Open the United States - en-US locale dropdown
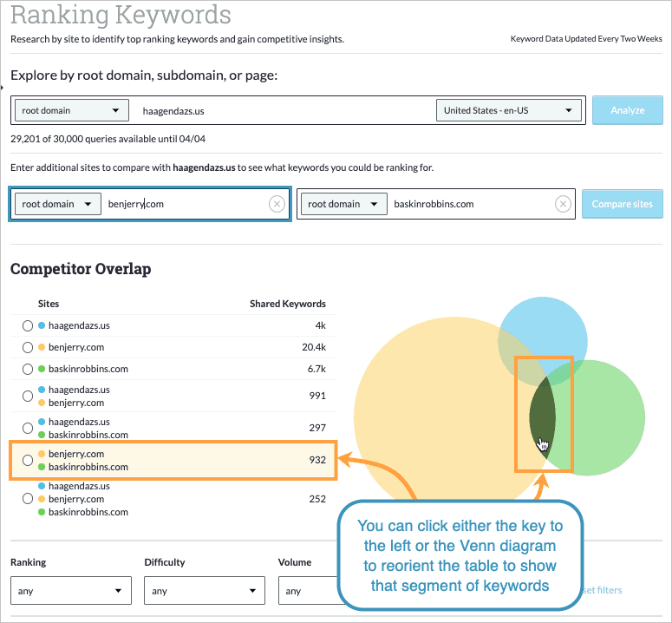 point(508,110)
